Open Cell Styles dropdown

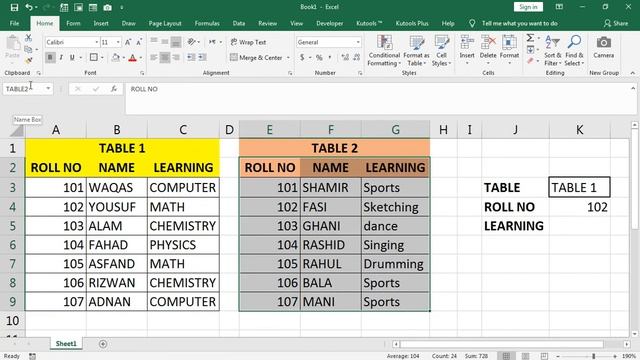coord(441,51)
